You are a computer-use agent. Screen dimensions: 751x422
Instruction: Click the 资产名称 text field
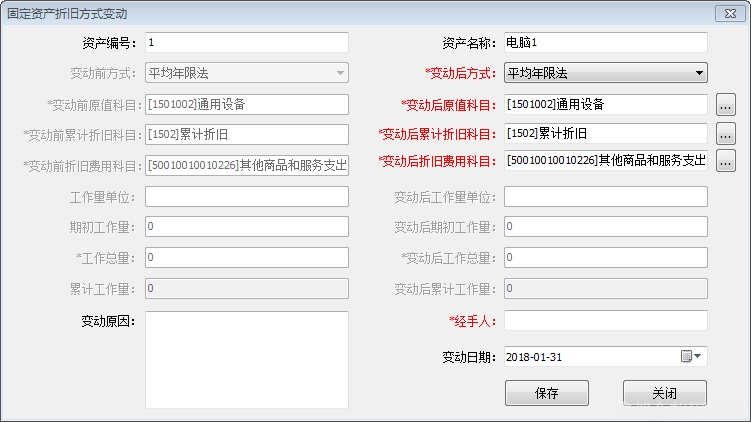(605, 43)
